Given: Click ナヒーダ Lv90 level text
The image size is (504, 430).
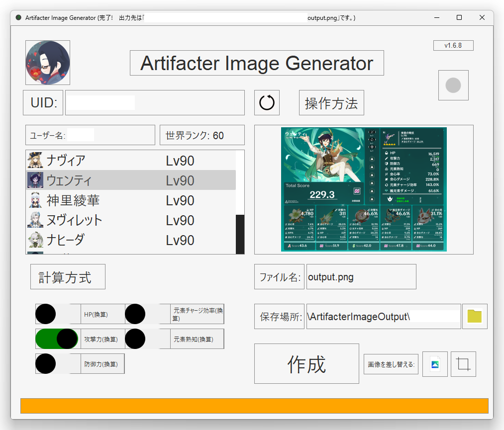Looking at the screenshot, I should [180, 240].
